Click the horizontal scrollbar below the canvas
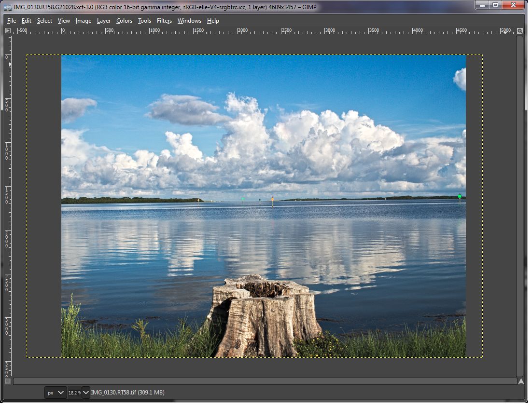 coord(265,381)
